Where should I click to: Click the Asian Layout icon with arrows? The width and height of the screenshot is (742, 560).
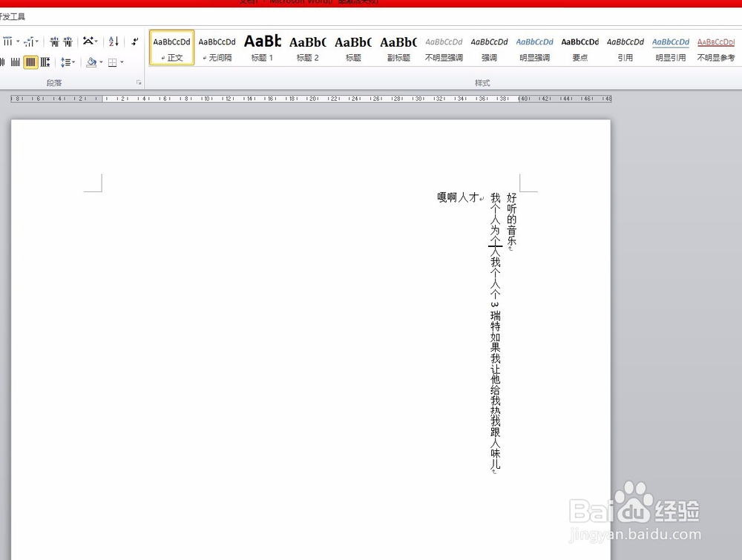(x=88, y=42)
